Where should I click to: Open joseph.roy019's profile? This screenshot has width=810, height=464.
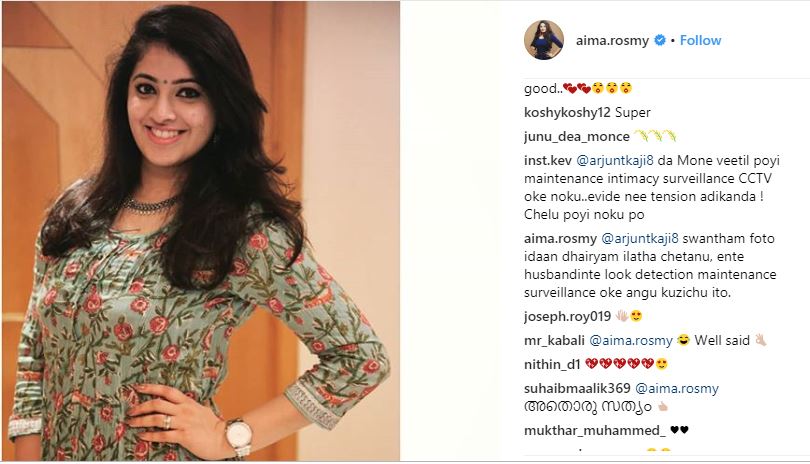click(567, 316)
